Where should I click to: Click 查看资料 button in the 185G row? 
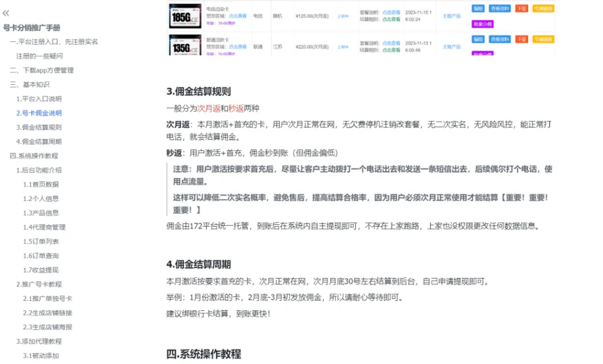point(499,8)
